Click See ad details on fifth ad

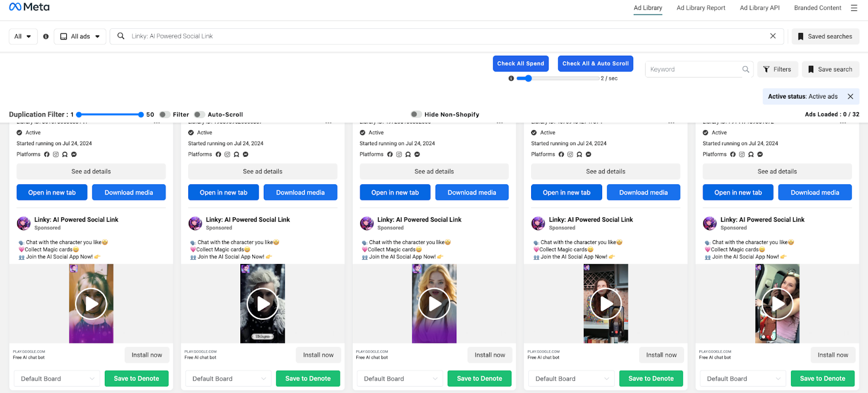tap(777, 171)
